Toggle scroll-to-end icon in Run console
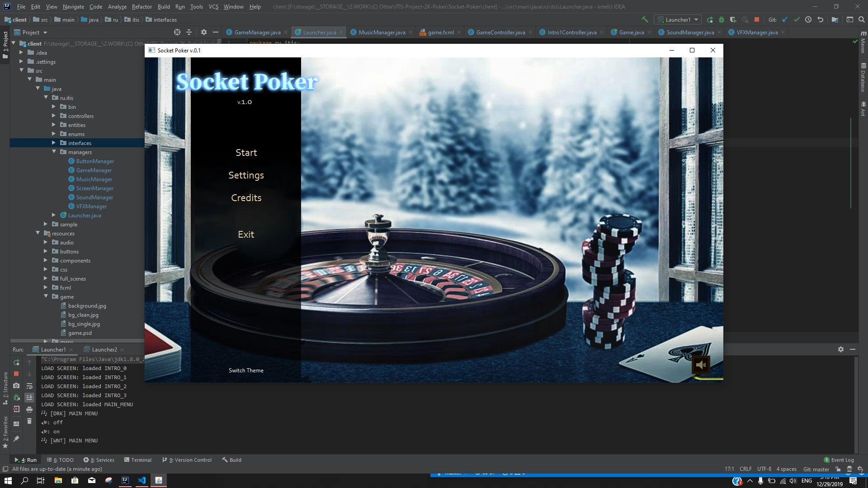The height and width of the screenshot is (488, 868). 29,397
